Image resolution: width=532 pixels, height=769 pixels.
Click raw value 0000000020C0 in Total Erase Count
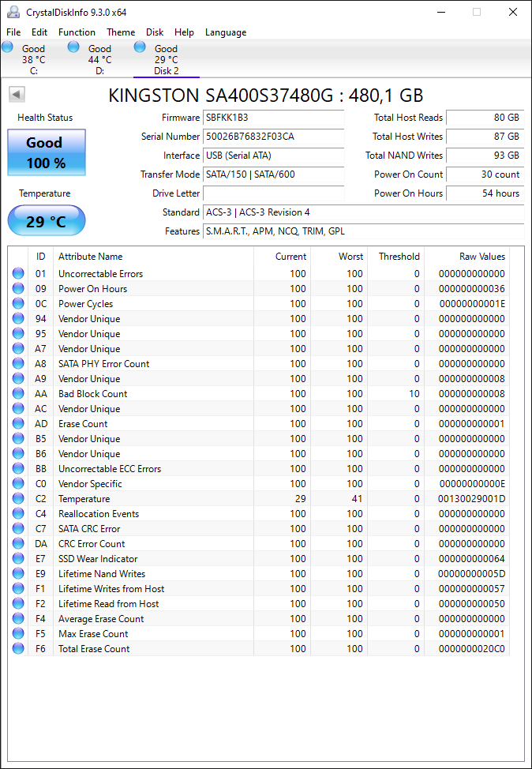[472, 649]
